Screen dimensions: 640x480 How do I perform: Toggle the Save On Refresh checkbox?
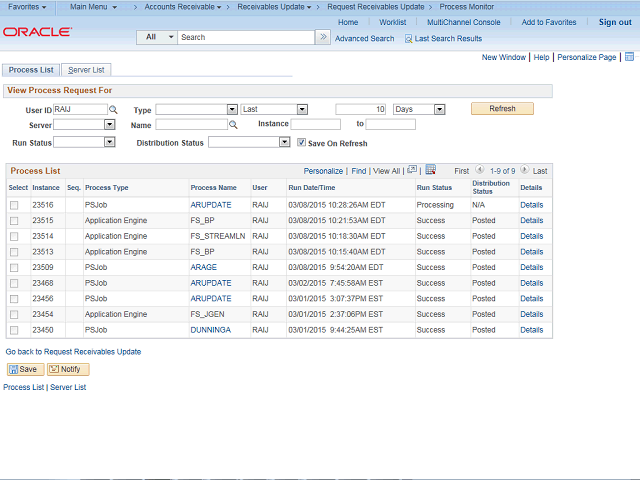point(302,143)
